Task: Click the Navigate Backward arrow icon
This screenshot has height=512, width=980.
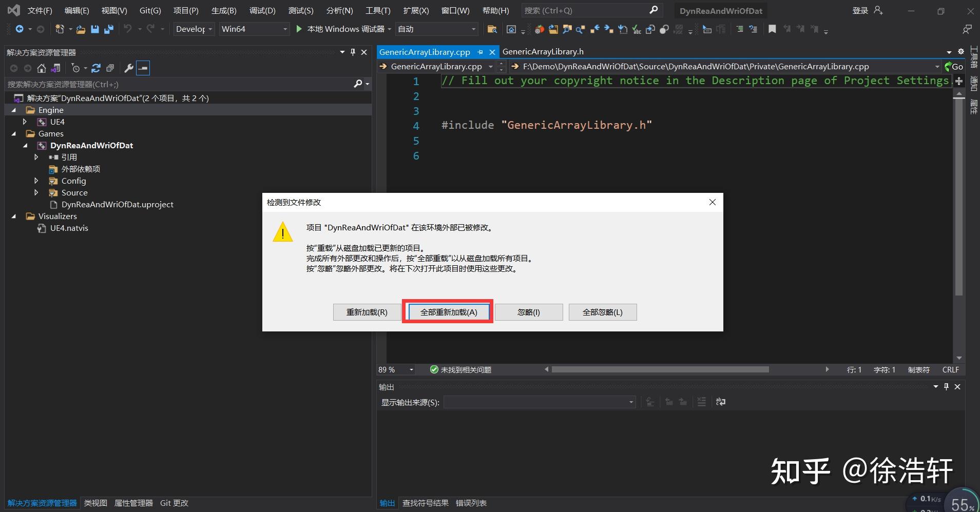Action: (x=19, y=29)
